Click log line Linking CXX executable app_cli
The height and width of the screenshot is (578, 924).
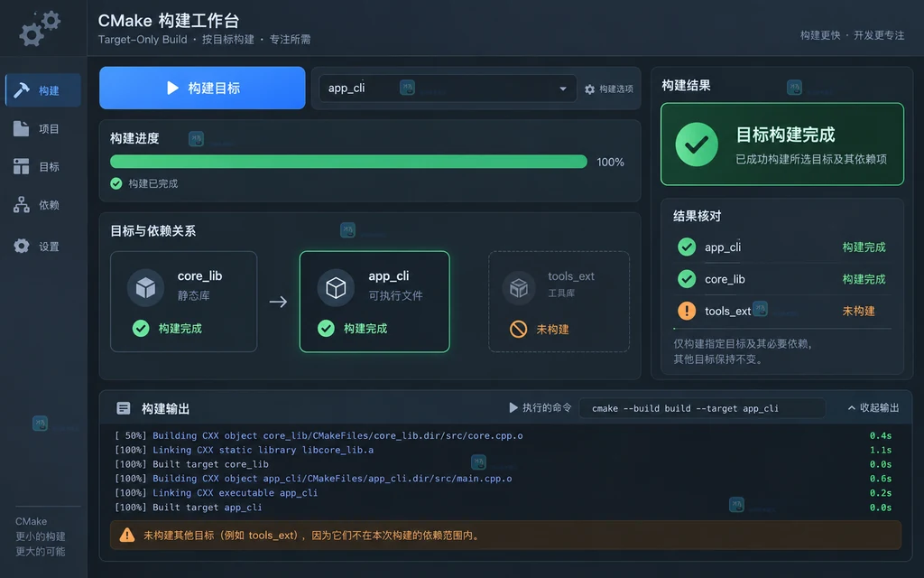click(x=216, y=492)
